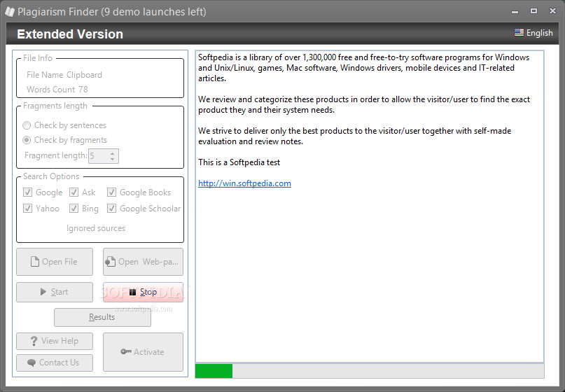565x392 pixels.
Task: Click inside the document text area
Action: 370,206
